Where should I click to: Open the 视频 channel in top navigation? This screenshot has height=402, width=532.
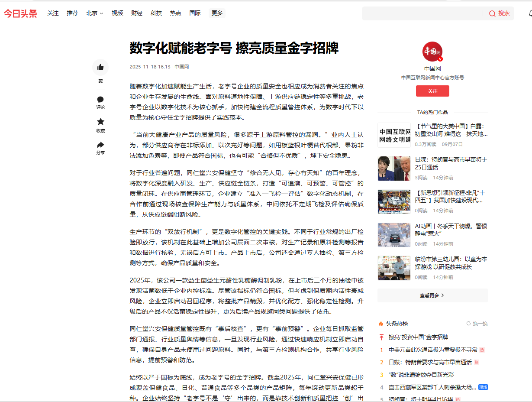pyautogui.click(x=117, y=13)
